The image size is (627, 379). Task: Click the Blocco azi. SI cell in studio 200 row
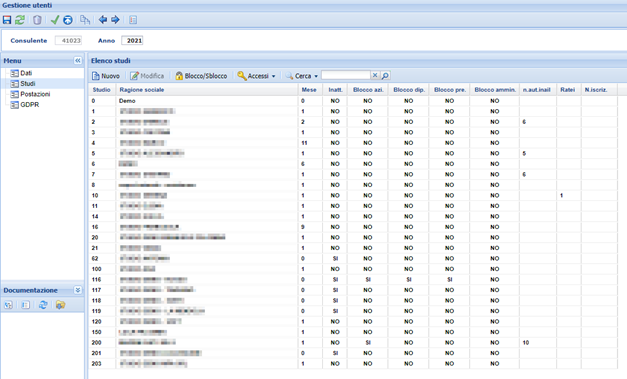click(368, 343)
